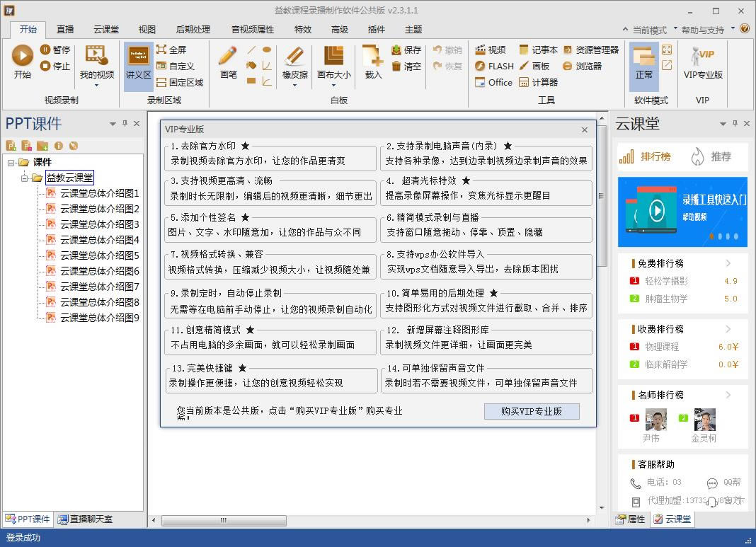Open the 画布大小 canvas size dropdown
The width and height of the screenshot is (756, 547).
(x=333, y=86)
